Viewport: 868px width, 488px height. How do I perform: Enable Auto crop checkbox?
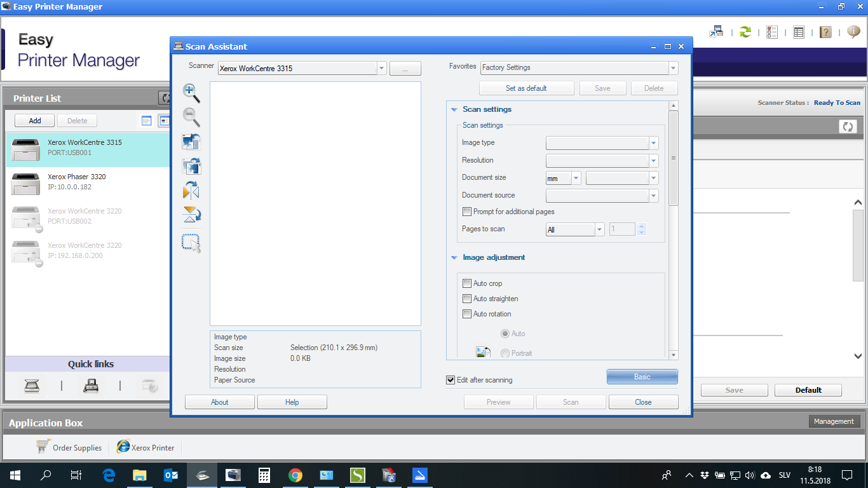467,283
